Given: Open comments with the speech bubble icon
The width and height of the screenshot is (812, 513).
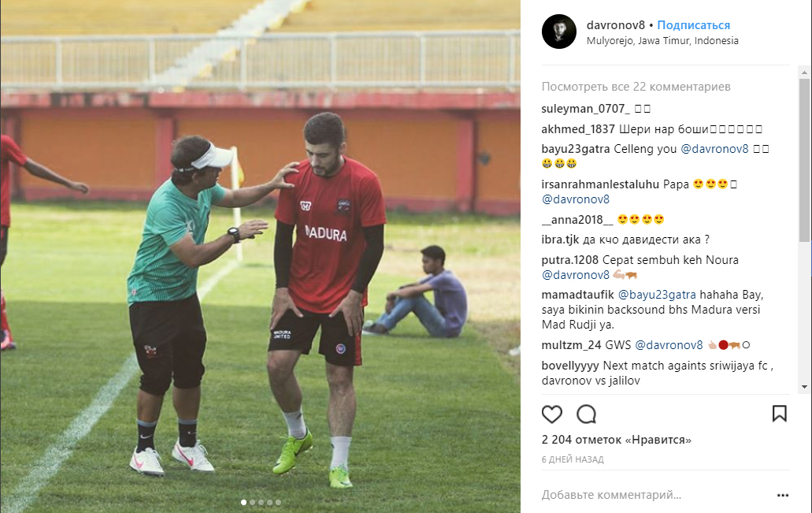Looking at the screenshot, I should coord(586,414).
